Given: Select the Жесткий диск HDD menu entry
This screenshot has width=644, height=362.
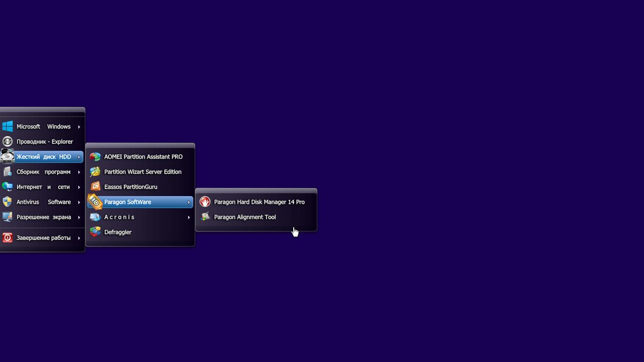Looking at the screenshot, I should (42, 156).
